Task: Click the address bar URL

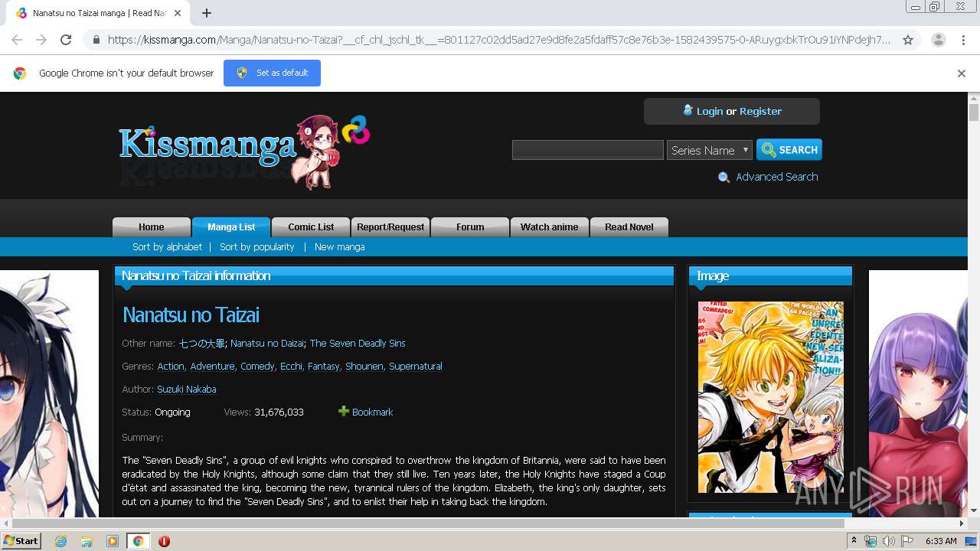Action: point(499,40)
